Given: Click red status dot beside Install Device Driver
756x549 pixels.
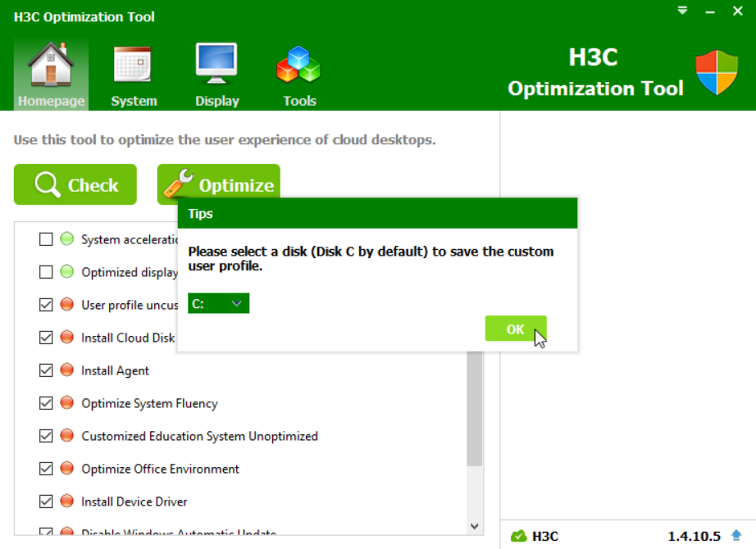Looking at the screenshot, I should tap(67, 501).
